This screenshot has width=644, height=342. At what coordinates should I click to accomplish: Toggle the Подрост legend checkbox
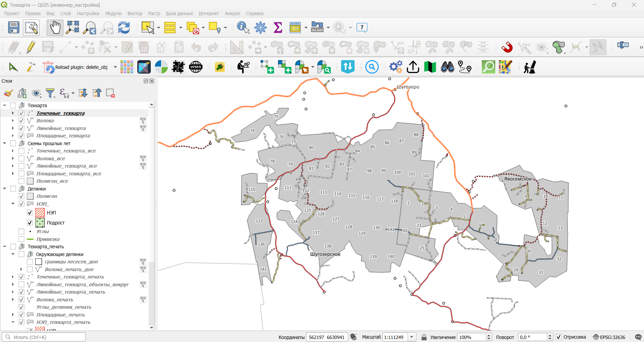point(30,223)
